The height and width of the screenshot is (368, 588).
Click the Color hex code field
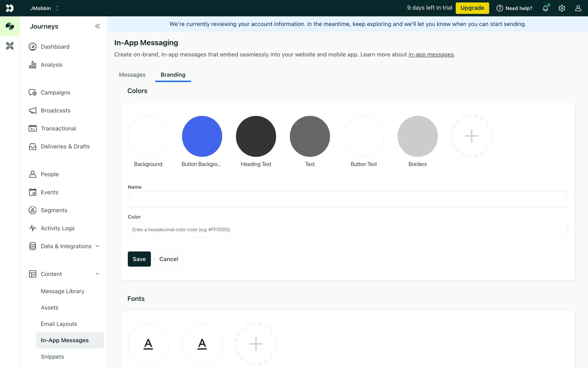pyautogui.click(x=348, y=229)
